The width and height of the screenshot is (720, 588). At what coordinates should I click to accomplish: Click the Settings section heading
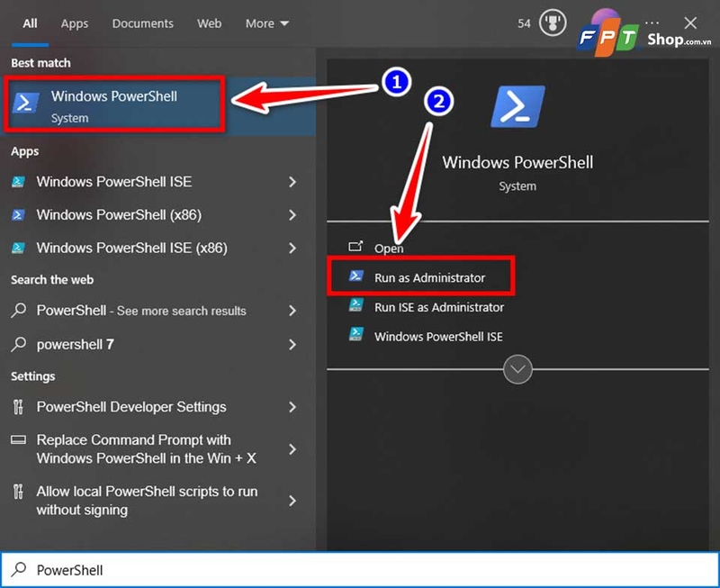point(33,376)
